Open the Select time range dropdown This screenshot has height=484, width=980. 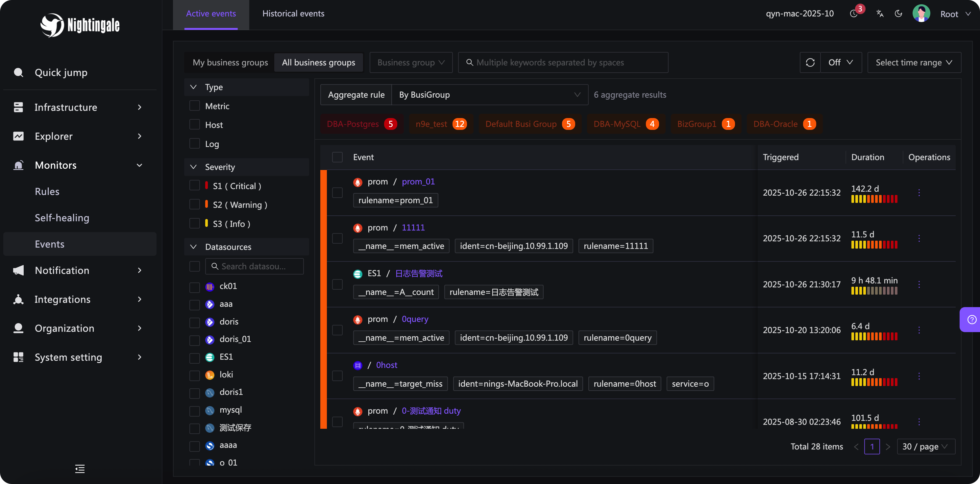(x=914, y=62)
